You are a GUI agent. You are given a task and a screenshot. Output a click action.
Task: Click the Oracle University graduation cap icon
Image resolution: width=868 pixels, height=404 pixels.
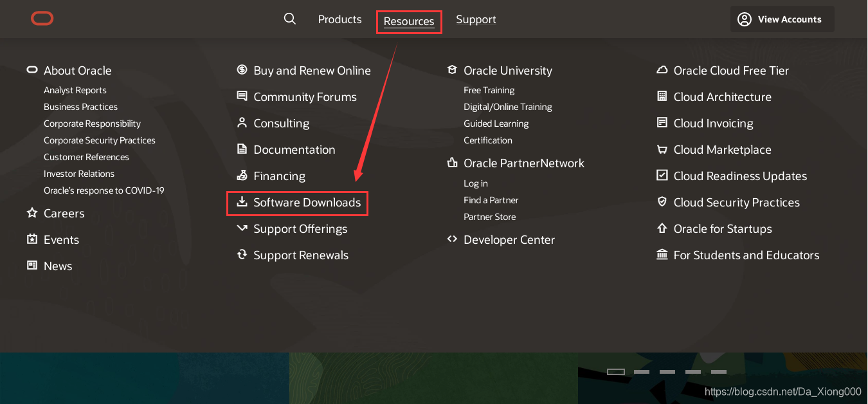[x=452, y=69]
